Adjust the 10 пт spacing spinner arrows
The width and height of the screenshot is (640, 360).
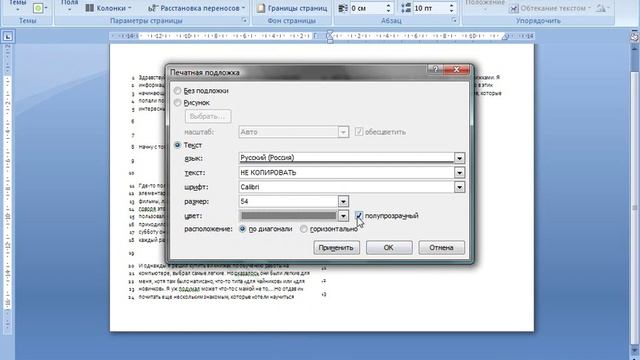coord(451,8)
